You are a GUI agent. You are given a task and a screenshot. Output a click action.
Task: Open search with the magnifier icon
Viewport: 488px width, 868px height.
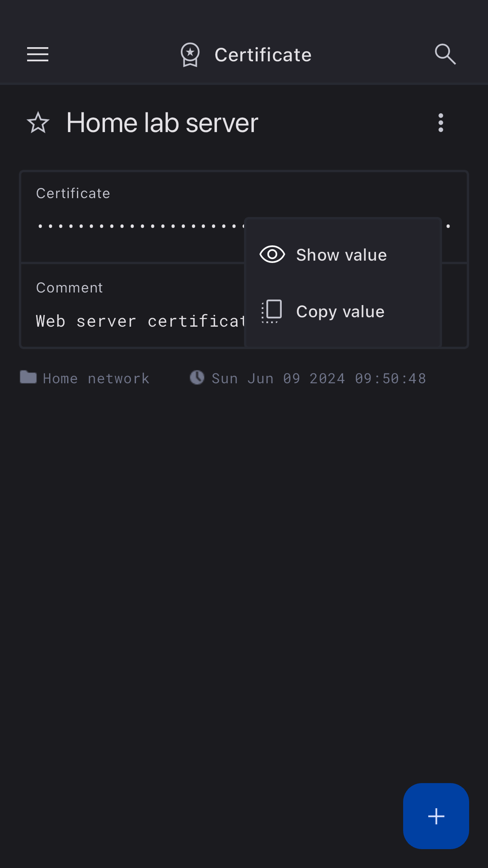coord(445,54)
